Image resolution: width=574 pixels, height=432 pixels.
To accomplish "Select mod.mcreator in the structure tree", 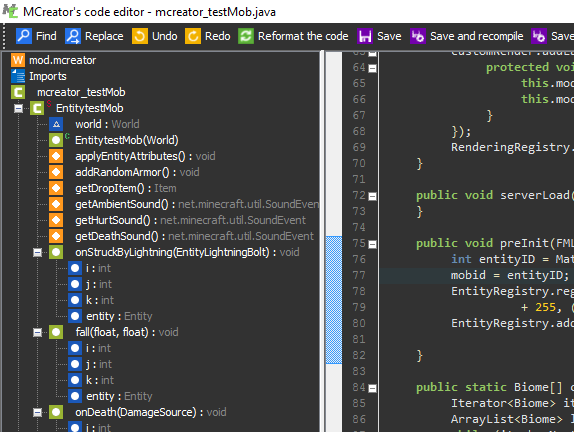I will pyautogui.click(x=63, y=60).
